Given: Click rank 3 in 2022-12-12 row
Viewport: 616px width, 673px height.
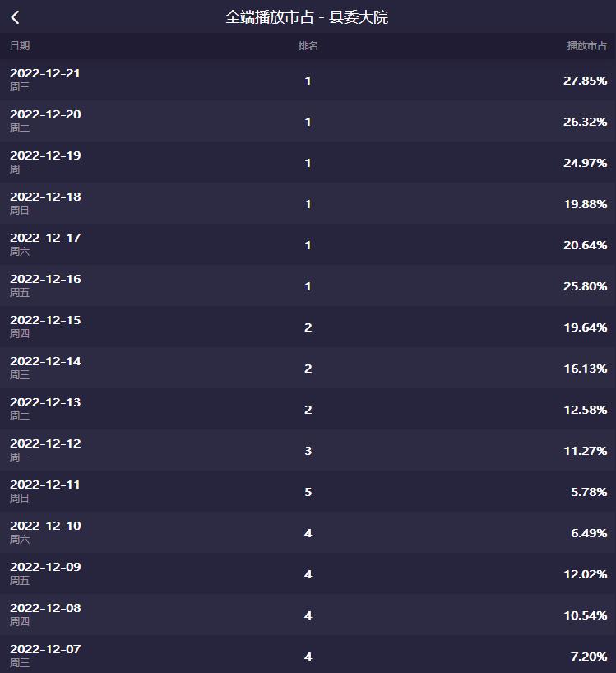Looking at the screenshot, I should (x=308, y=451).
